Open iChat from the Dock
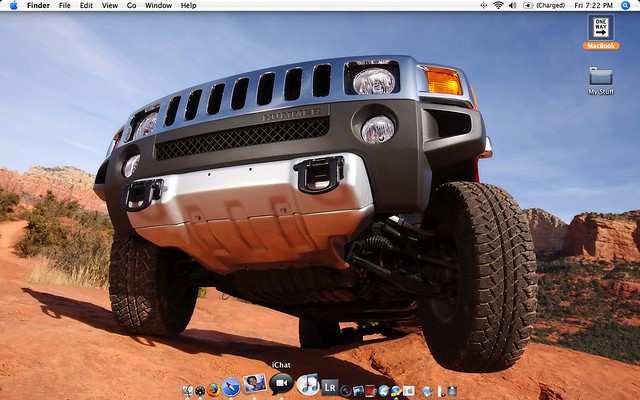This screenshot has height=400, width=640. coord(281,383)
